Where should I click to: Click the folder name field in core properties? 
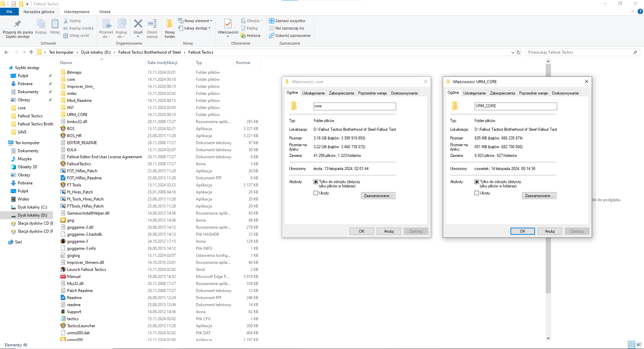click(355, 106)
